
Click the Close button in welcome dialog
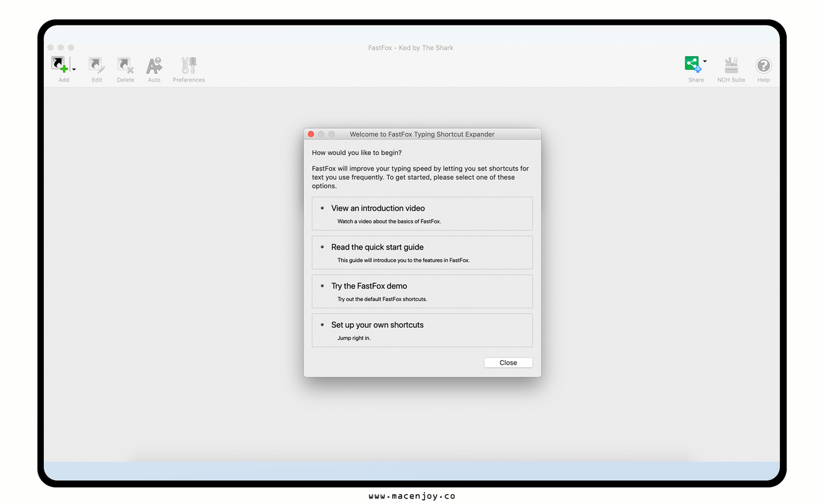pos(508,363)
